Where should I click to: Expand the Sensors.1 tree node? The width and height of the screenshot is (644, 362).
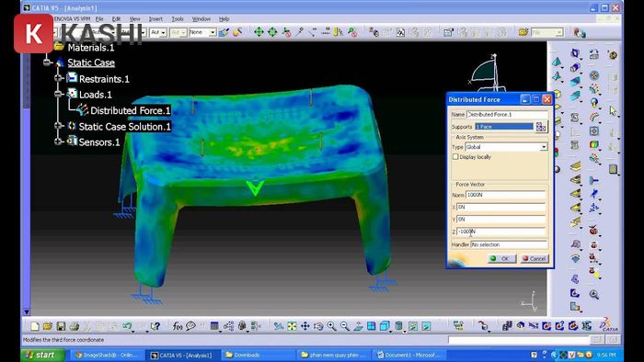tap(59, 141)
